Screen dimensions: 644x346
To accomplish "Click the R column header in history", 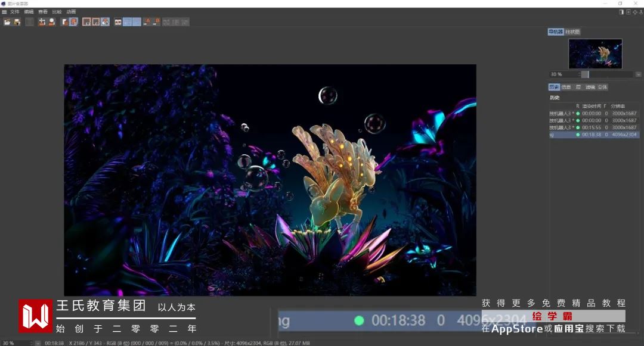I will pyautogui.click(x=577, y=106).
